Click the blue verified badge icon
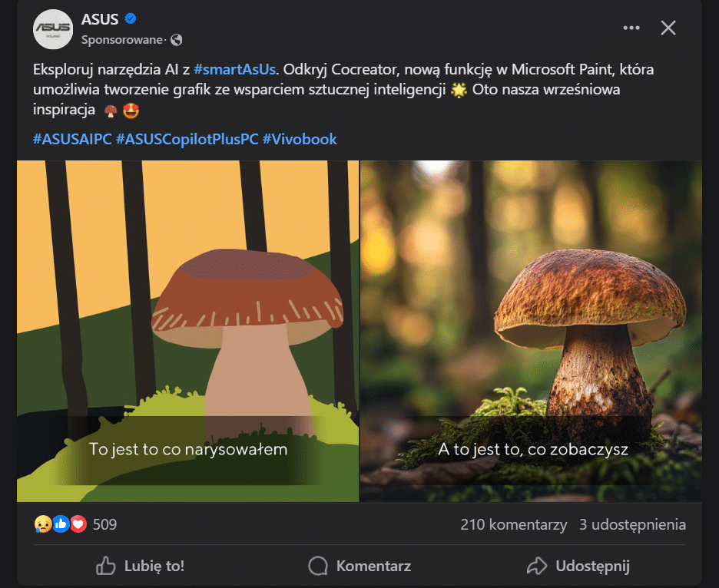The height and width of the screenshot is (588, 719). click(131, 19)
